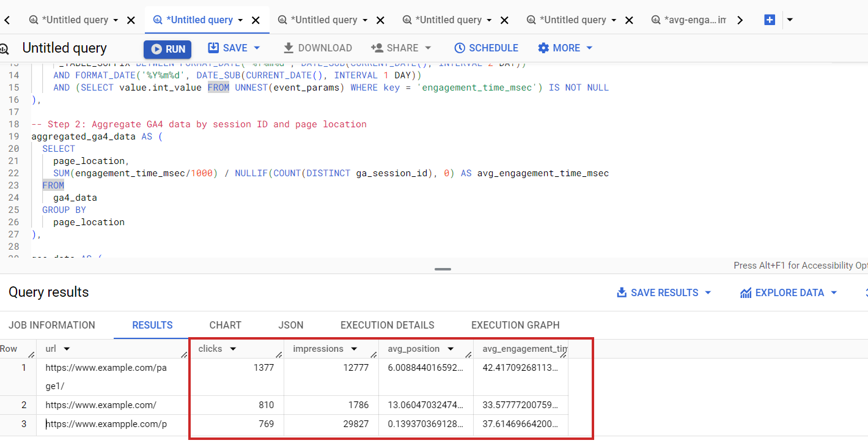Viewport: 868px width, 443px height.
Task: Click the back chevron at top left
Action: coord(7,19)
